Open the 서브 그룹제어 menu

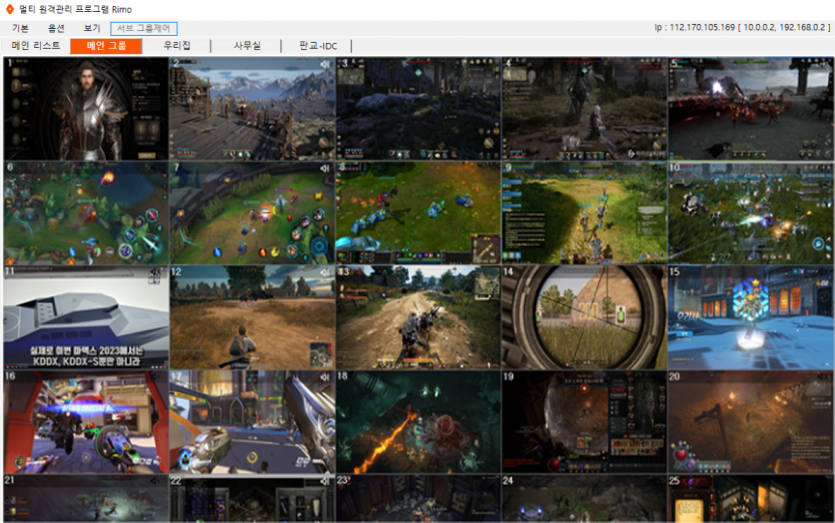(144, 28)
